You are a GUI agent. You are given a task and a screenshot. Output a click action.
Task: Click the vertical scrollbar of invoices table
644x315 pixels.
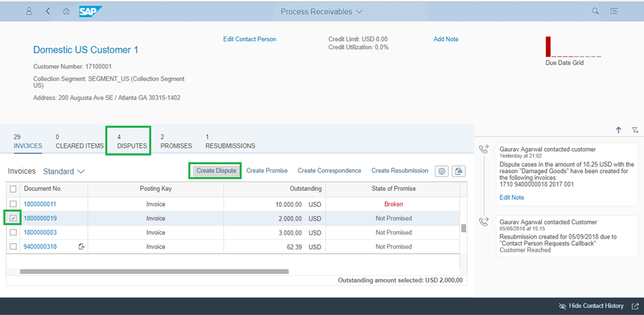[x=463, y=228]
